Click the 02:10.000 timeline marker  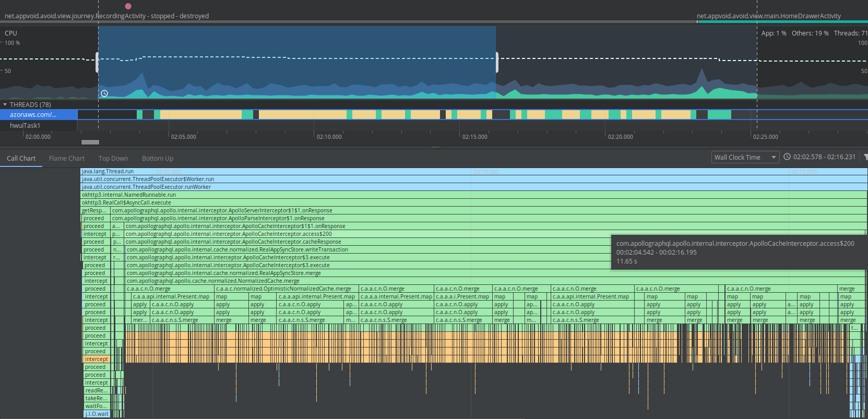329,137
